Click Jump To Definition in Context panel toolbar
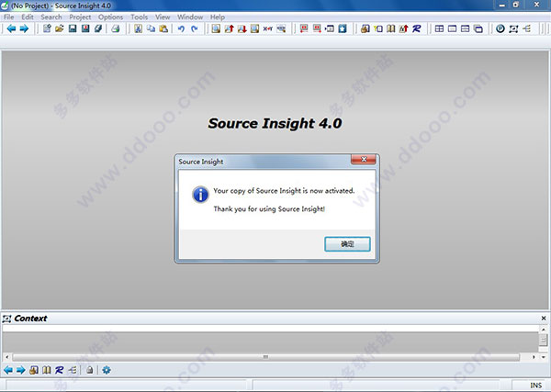This screenshot has height=392, width=551. pyautogui.click(x=34, y=370)
